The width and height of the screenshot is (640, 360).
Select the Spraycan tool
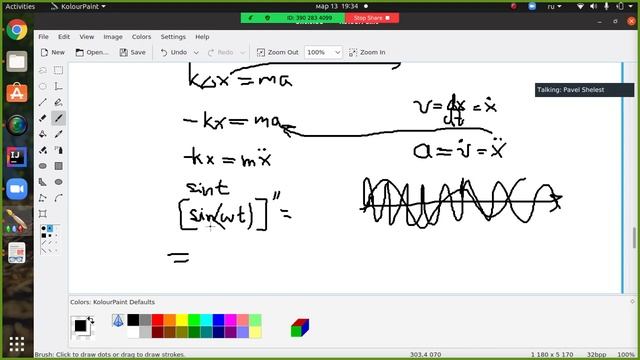click(x=58, y=150)
